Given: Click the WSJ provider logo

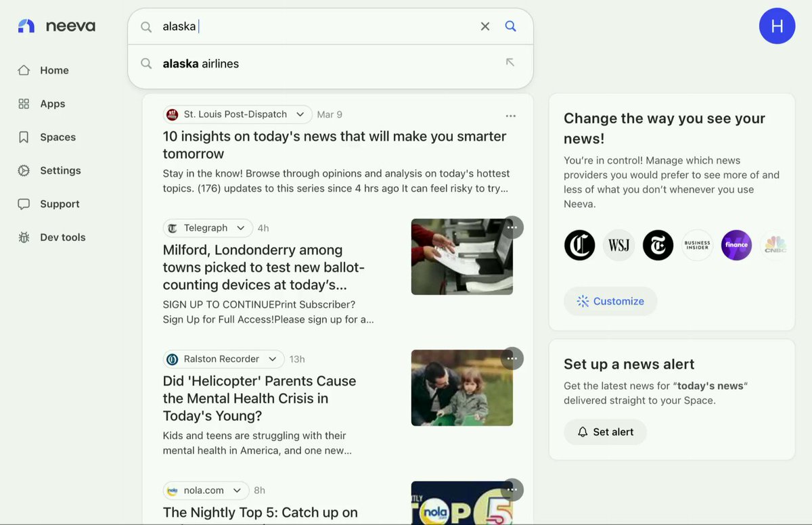Looking at the screenshot, I should (619, 245).
